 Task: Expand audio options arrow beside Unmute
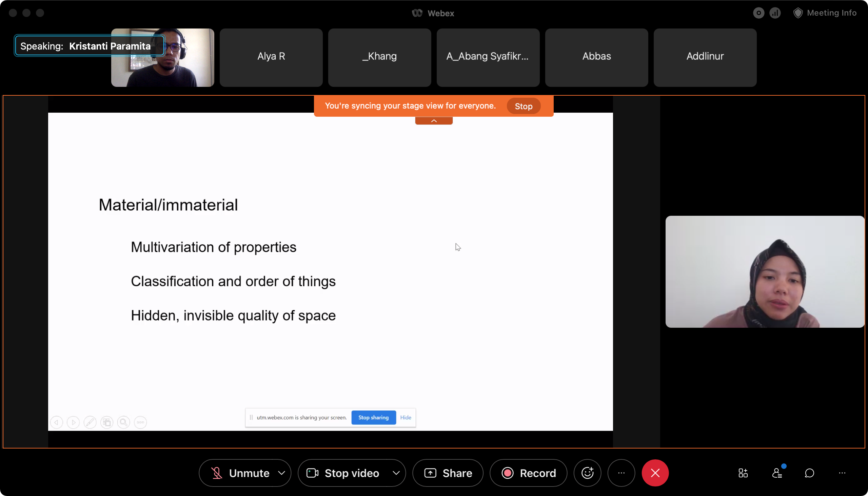click(x=281, y=473)
